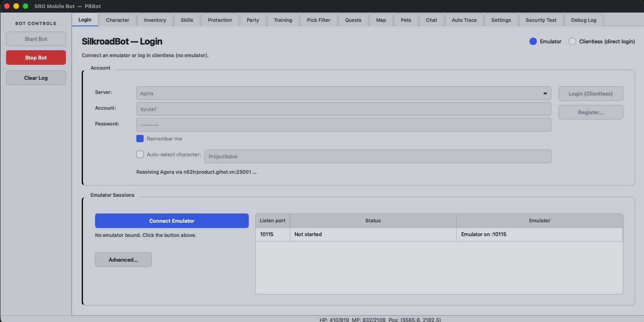644x322 pixels.
Task: Click the Emulator column header
Action: coord(540,221)
